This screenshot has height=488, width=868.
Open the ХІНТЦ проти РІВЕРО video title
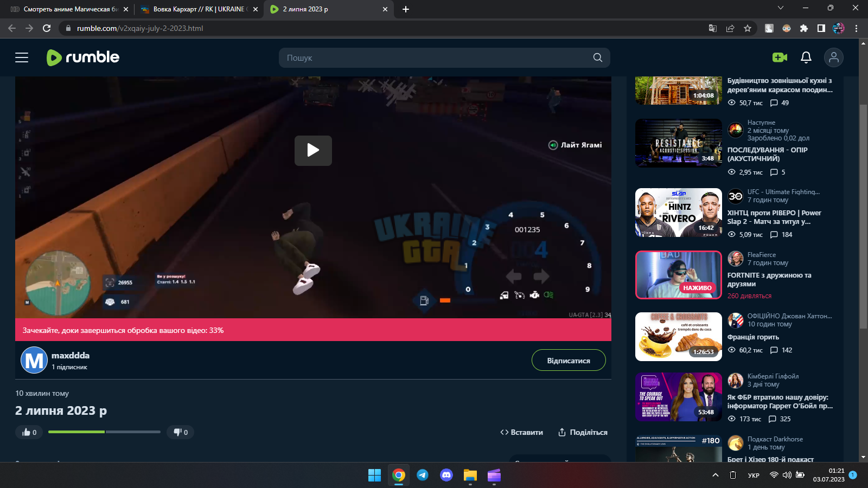pyautogui.click(x=774, y=217)
